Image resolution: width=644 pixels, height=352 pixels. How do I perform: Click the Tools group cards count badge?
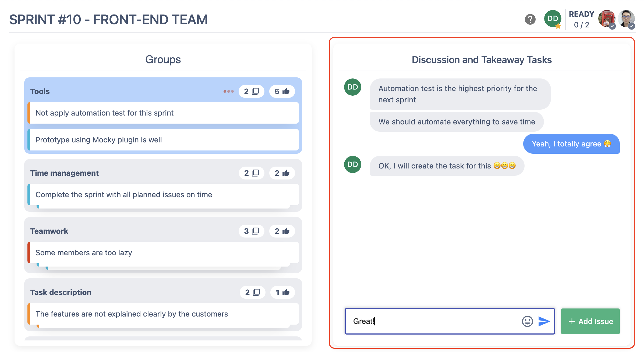coord(251,91)
